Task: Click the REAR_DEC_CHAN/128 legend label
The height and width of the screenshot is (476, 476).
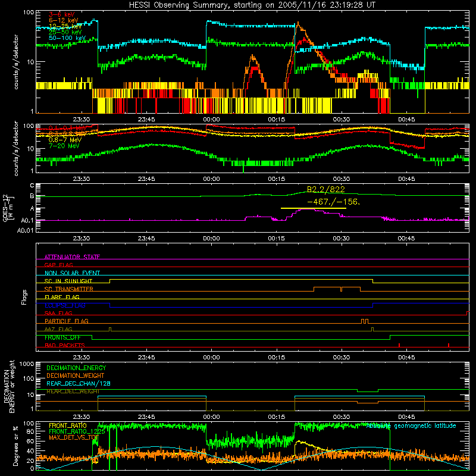Action: 79,383
